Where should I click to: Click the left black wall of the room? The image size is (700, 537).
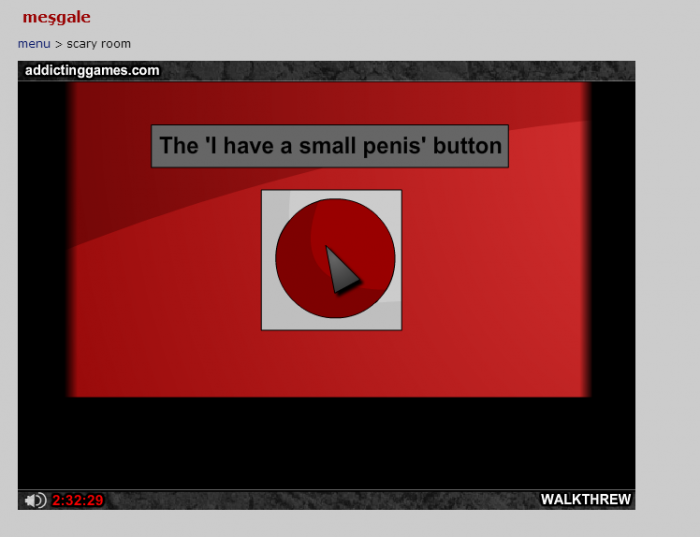[x=42, y=240]
